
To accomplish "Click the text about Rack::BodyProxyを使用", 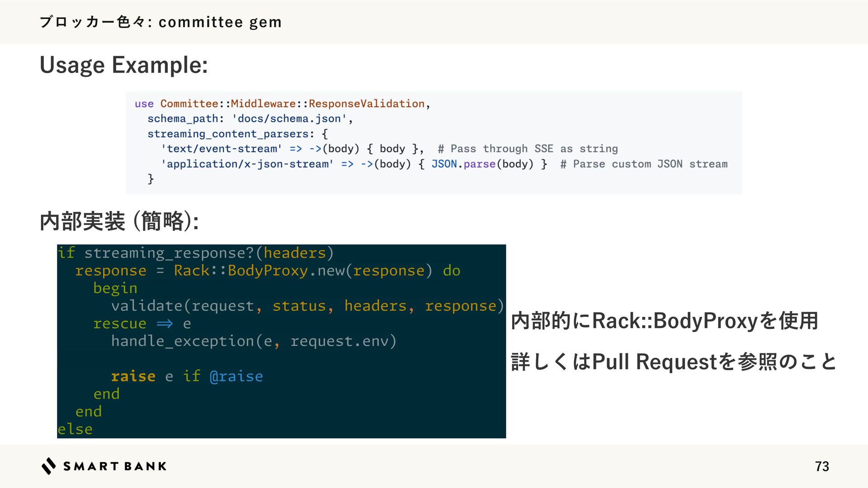I will click(665, 321).
